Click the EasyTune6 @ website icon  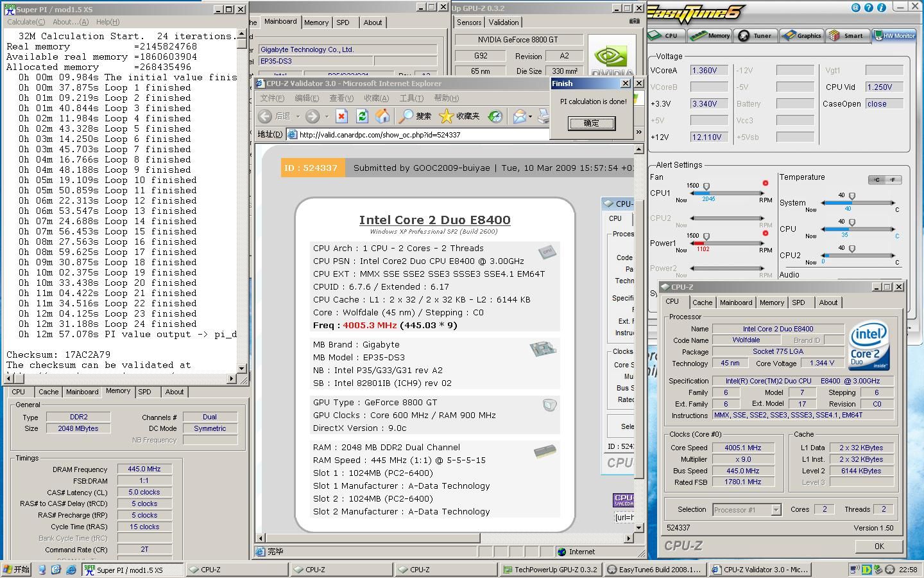855,8
